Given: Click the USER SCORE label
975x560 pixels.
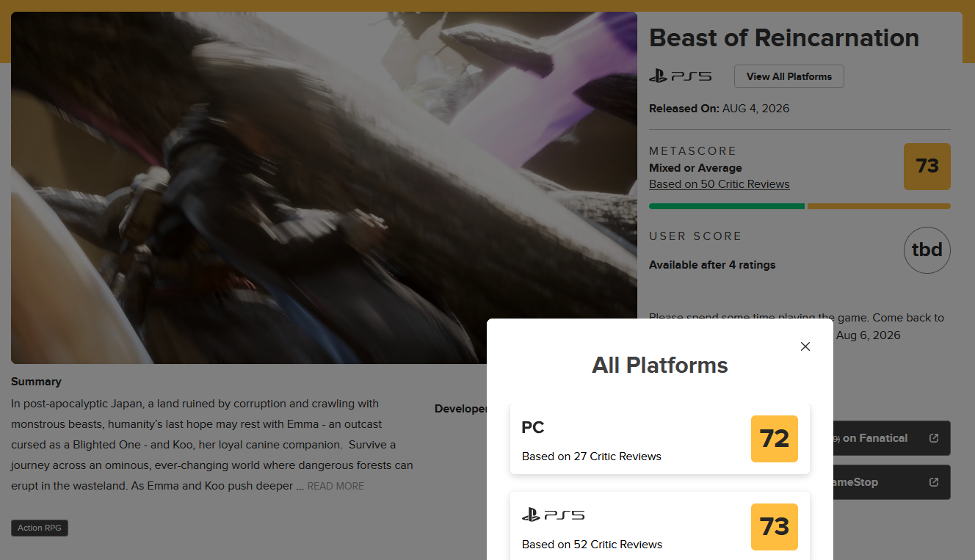Looking at the screenshot, I should coord(695,236).
